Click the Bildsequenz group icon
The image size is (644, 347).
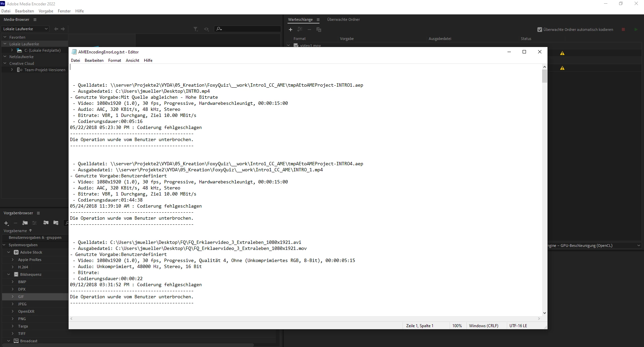(16, 274)
